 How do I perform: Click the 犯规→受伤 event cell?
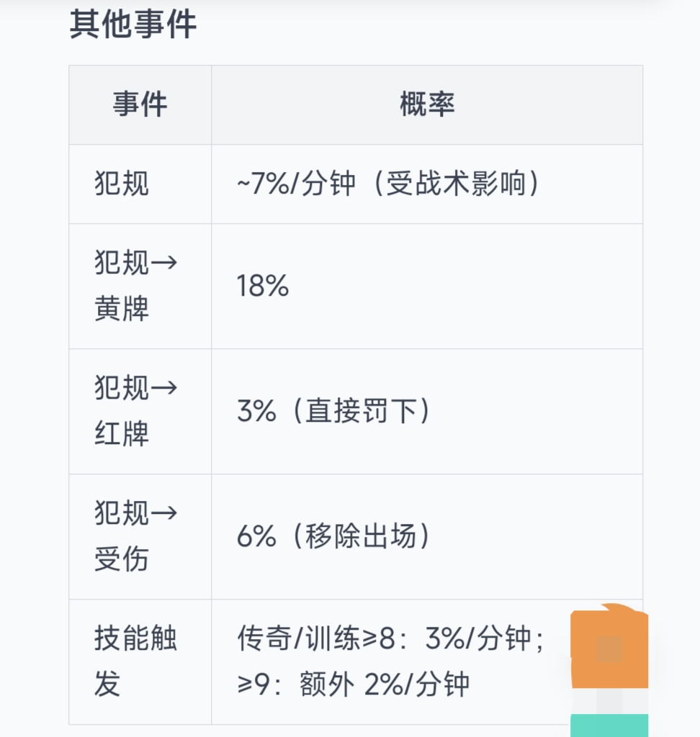coord(140,537)
